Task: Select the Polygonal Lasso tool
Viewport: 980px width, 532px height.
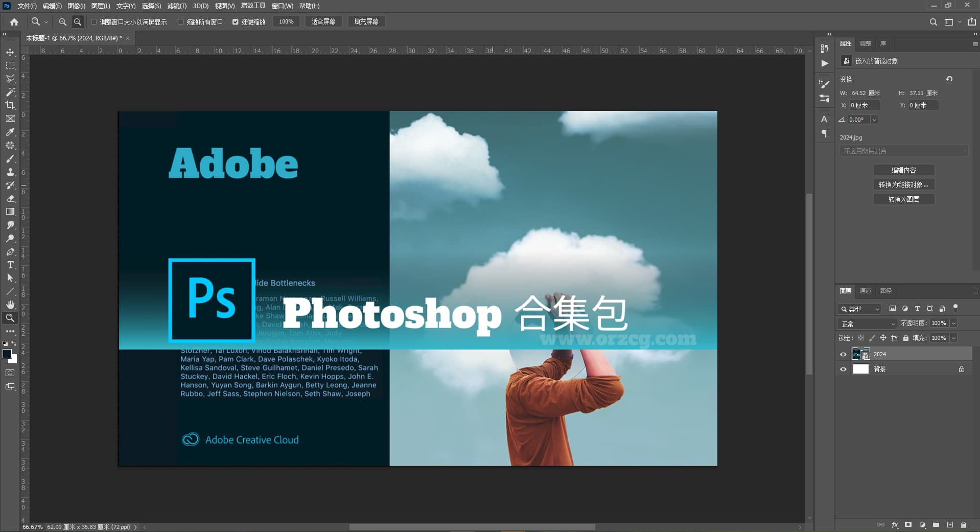Action: tap(10, 79)
